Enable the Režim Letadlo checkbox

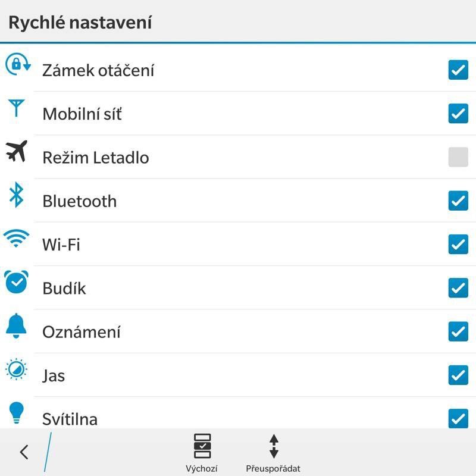tap(458, 157)
